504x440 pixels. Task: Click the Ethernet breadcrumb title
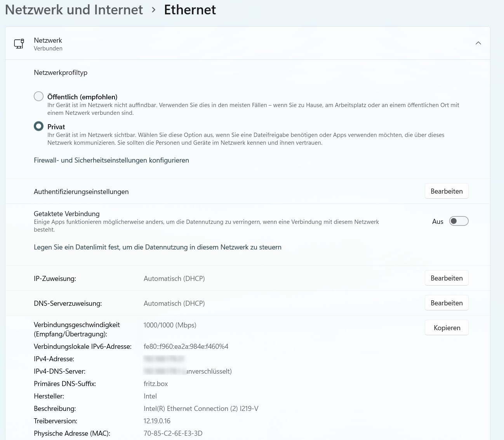pyautogui.click(x=190, y=10)
